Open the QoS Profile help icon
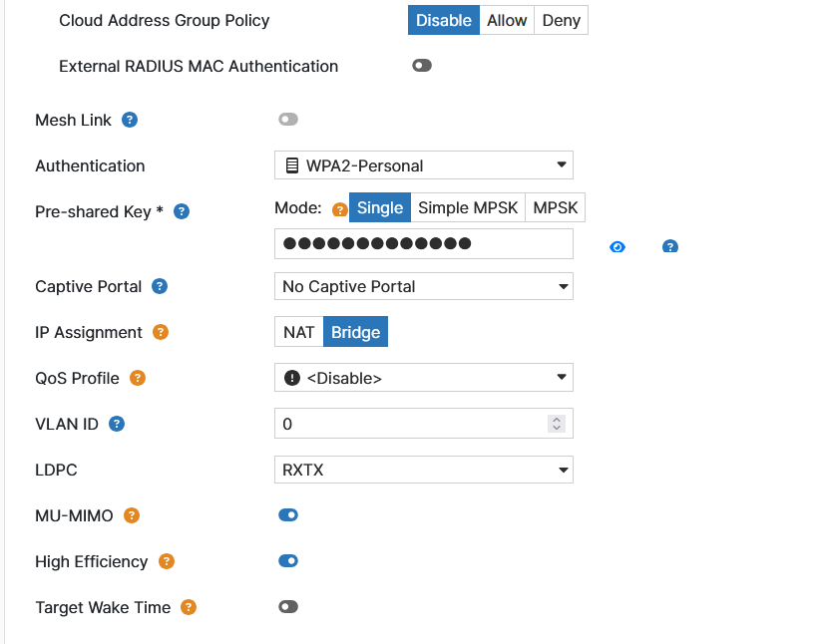This screenshot has height=644, width=823. [x=138, y=378]
